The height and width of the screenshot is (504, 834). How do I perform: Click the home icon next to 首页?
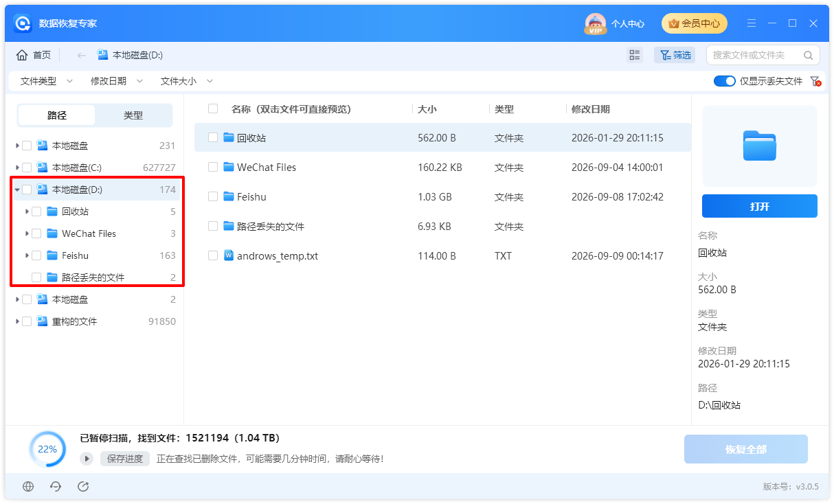coord(22,55)
